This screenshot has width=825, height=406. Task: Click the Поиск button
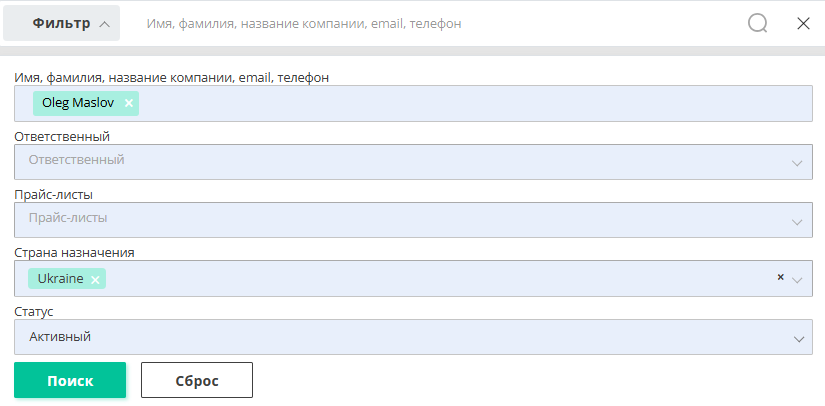(70, 380)
